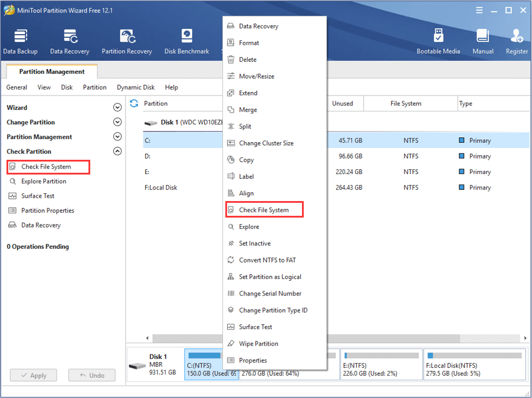Select F:Local Disk block in disk map
Image resolution: width=532 pixels, height=398 pixels.
pos(475,364)
